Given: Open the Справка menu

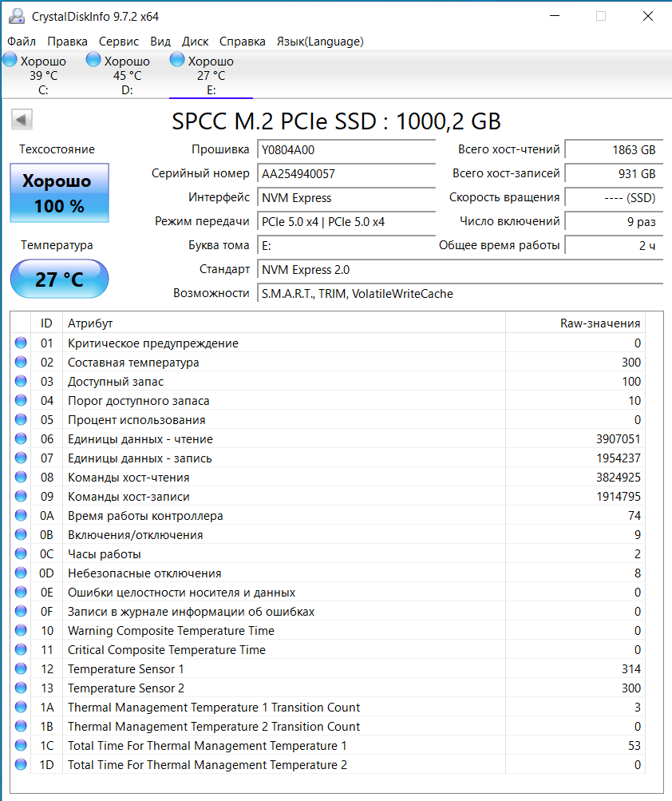Looking at the screenshot, I should [x=242, y=42].
